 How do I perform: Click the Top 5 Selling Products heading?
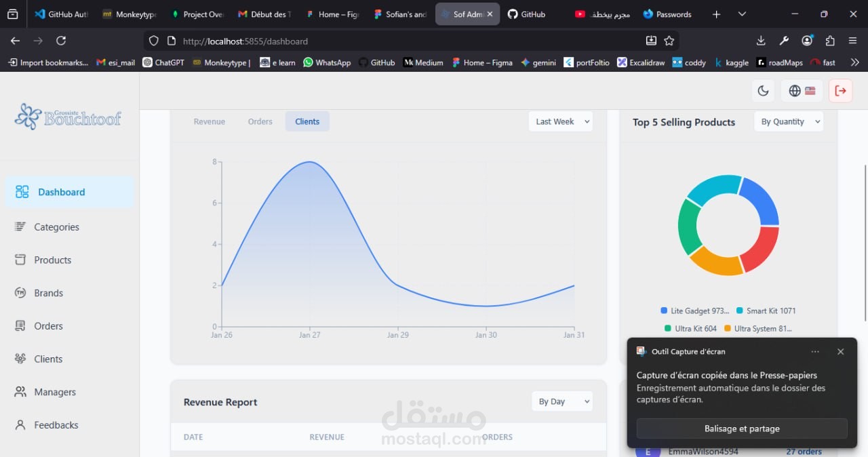coord(684,122)
